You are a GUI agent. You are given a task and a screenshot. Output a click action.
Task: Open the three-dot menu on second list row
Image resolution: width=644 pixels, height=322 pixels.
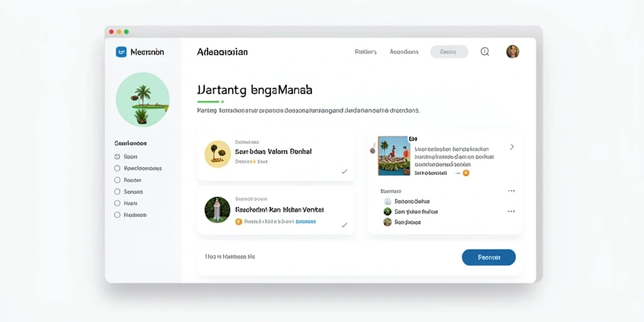(x=511, y=211)
